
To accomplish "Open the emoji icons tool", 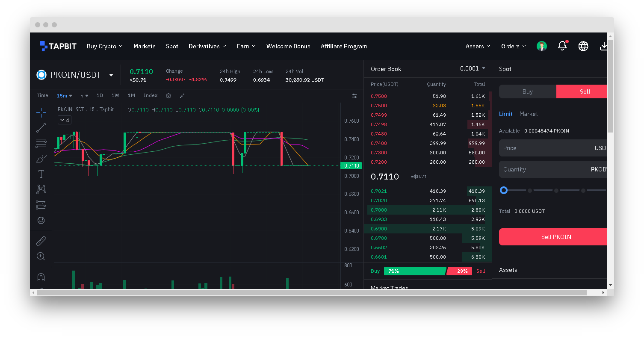I will click(41, 220).
